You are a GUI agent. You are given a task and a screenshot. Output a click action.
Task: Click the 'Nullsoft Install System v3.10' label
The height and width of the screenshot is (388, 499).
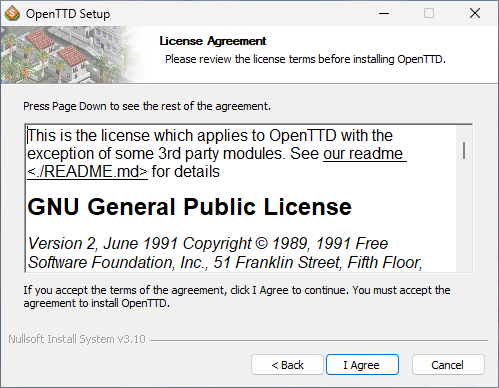(77, 339)
